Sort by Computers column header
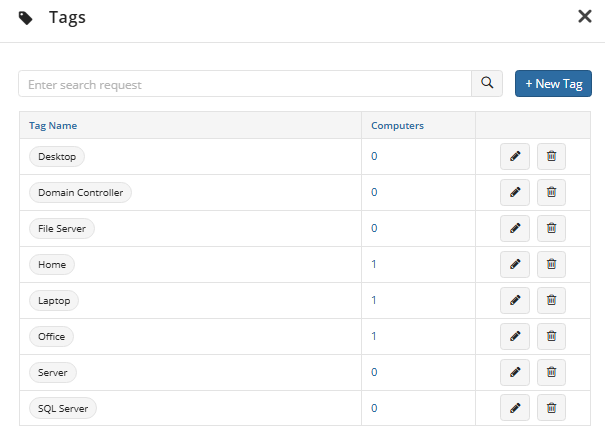 coord(397,126)
